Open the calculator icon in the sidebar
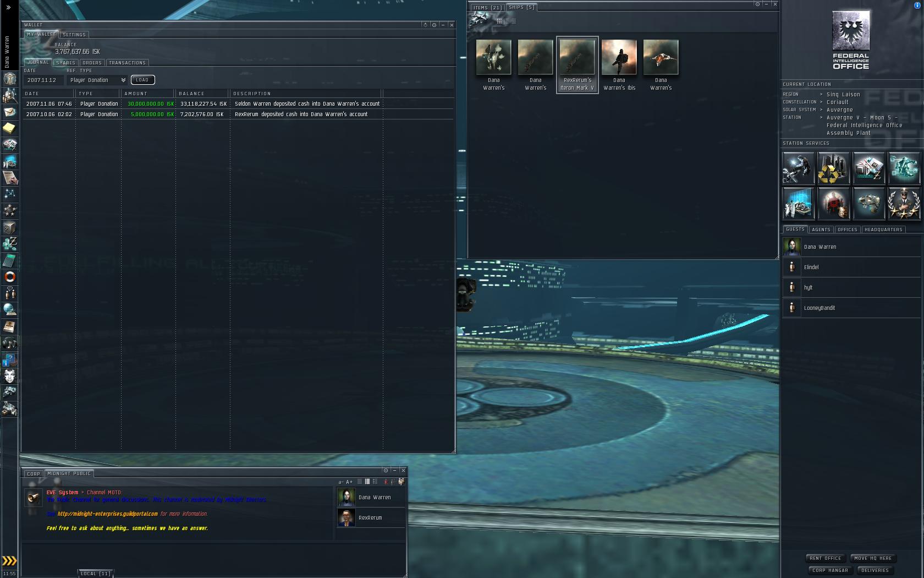Screen dimensions: 924x578 coord(10,260)
